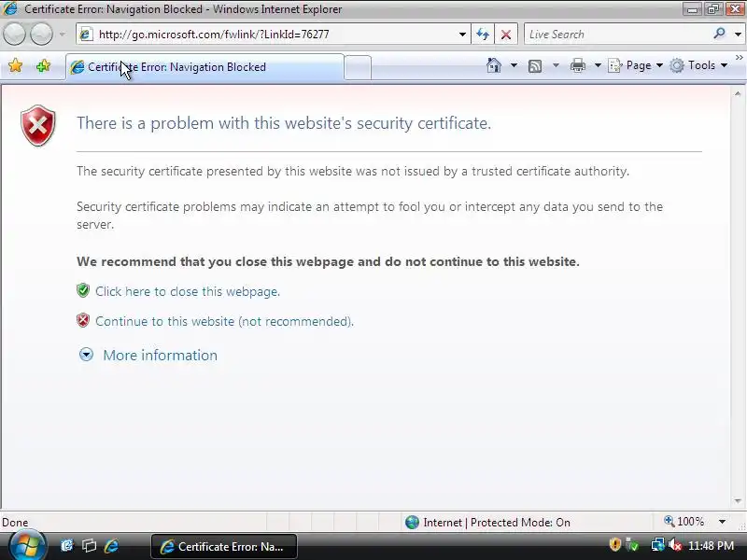Click the green shield close icon
The height and width of the screenshot is (560, 747).
pos(83,290)
